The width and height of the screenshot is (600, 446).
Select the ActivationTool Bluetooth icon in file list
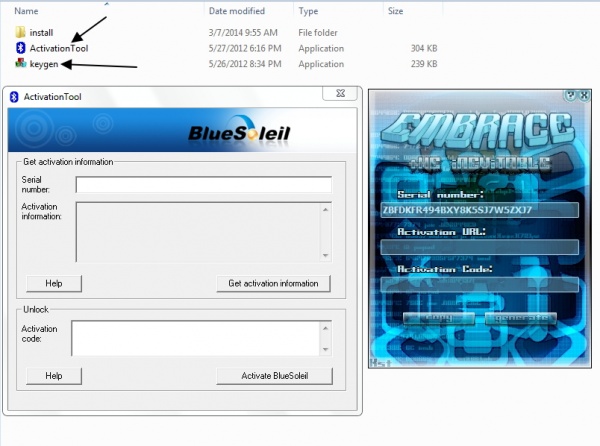20,48
